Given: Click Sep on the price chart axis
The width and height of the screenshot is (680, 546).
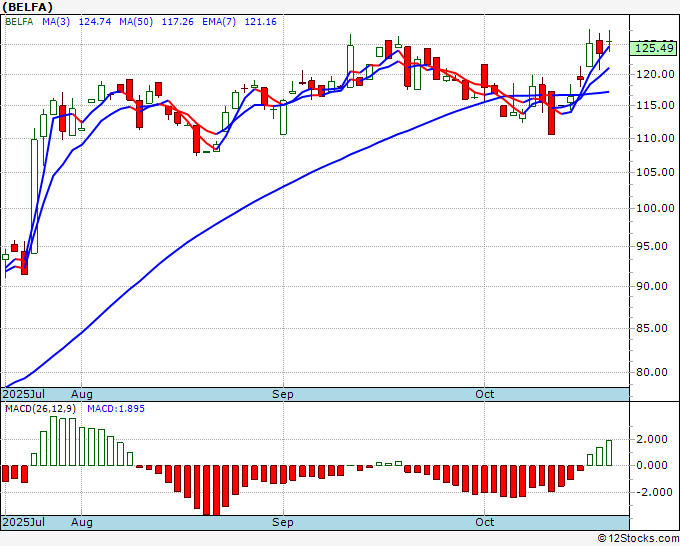Looking at the screenshot, I should click(x=283, y=394).
